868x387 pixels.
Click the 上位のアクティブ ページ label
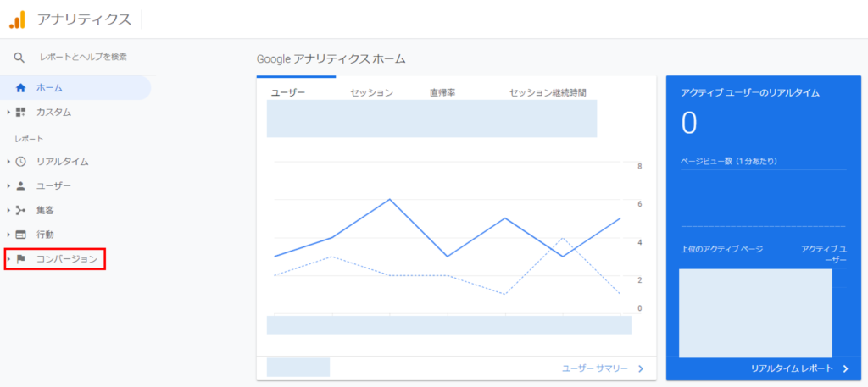[722, 249]
